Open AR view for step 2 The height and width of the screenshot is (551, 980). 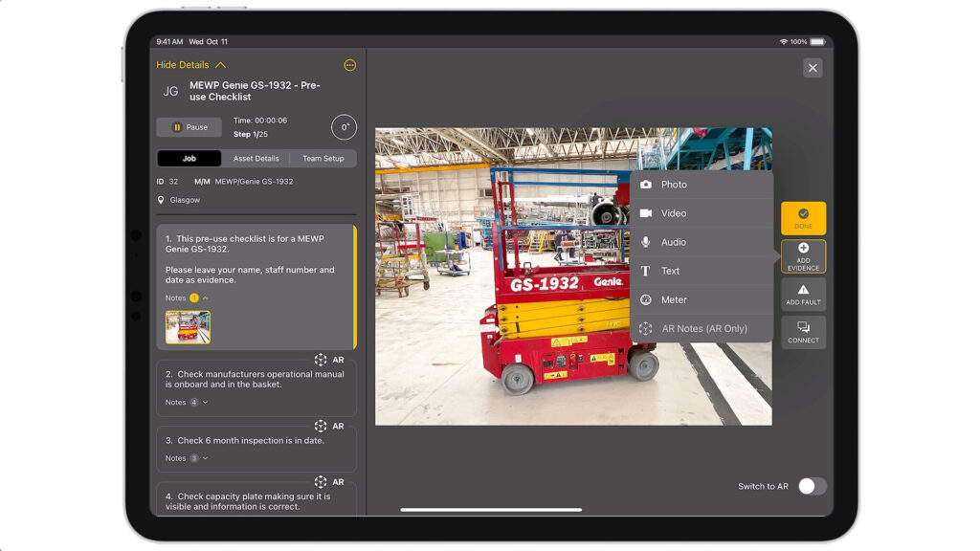(329, 360)
